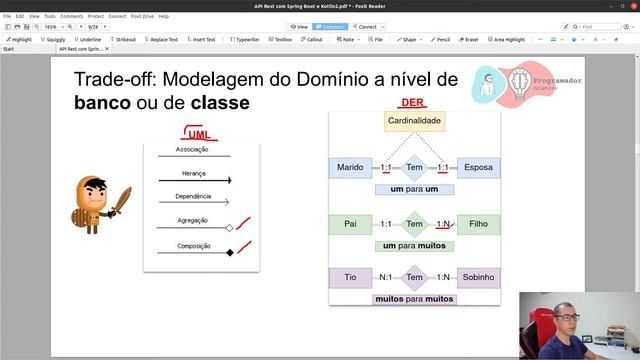The height and width of the screenshot is (360, 640).
Task: Click the zoom in magnifier icon
Action: pos(70,27)
